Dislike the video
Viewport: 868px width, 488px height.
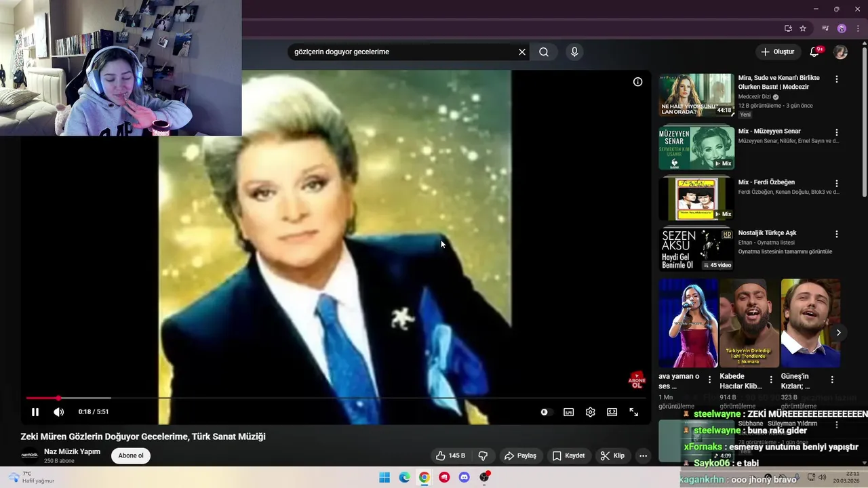point(483,456)
